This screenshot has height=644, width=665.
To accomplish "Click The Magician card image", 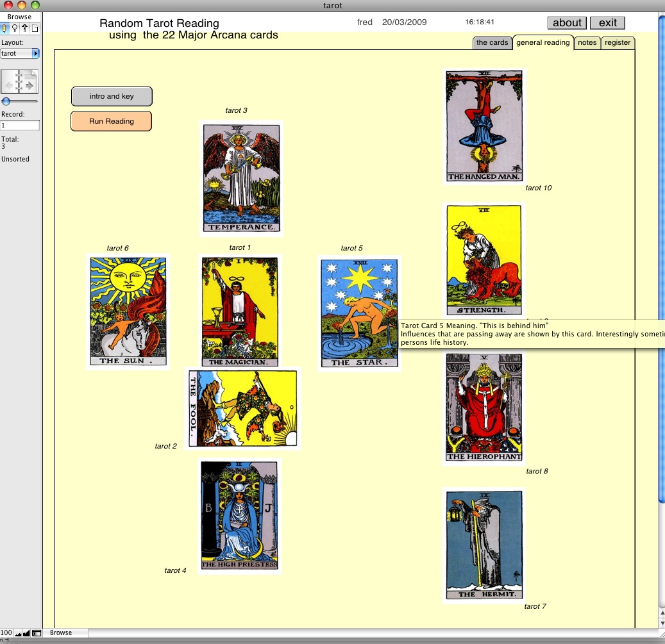I will (240, 311).
